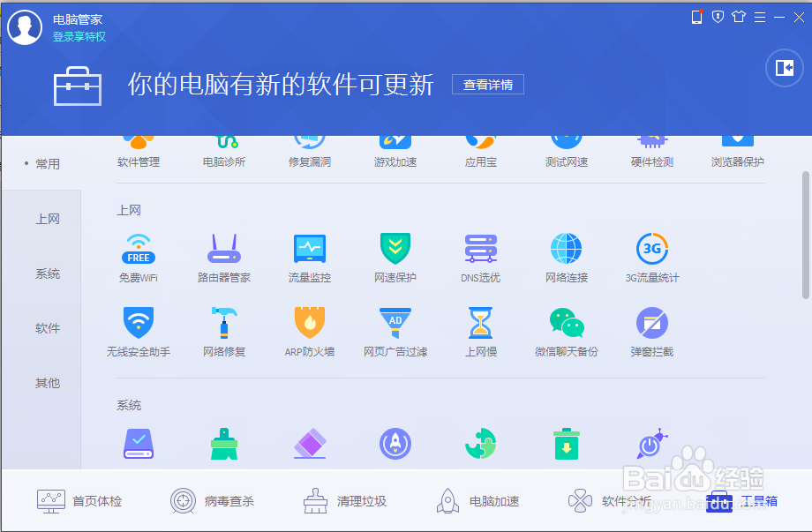Click the green trash download icon under 系统

pyautogui.click(x=567, y=444)
